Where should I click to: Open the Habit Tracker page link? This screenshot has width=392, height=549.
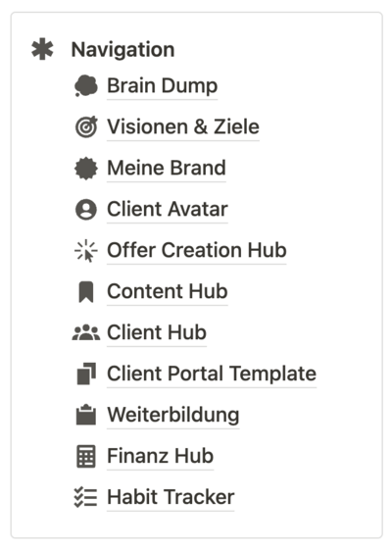pyautogui.click(x=171, y=497)
